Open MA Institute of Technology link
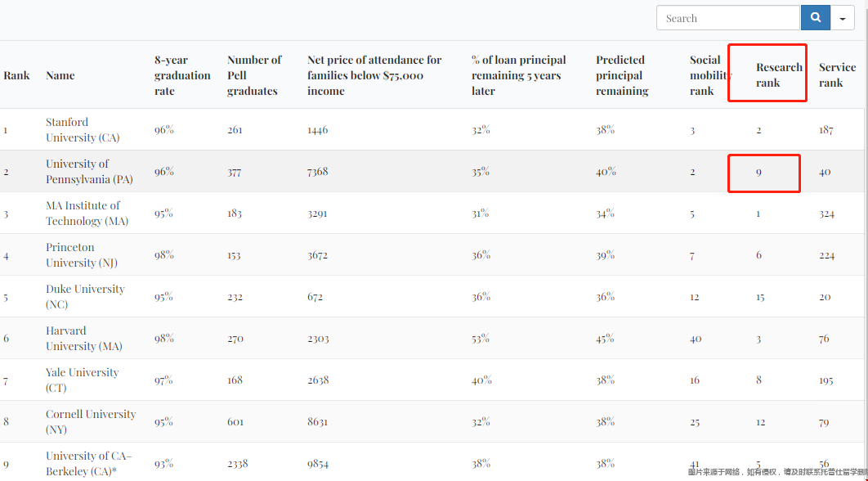The height and width of the screenshot is (481, 868). pyautogui.click(x=86, y=214)
